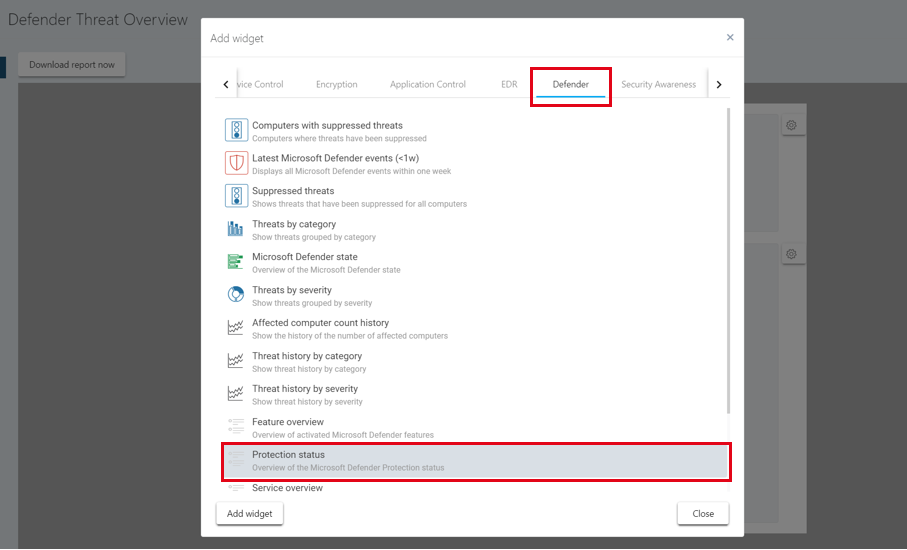Select the Threat history by severity title
This screenshot has height=550, width=907.
pos(305,389)
